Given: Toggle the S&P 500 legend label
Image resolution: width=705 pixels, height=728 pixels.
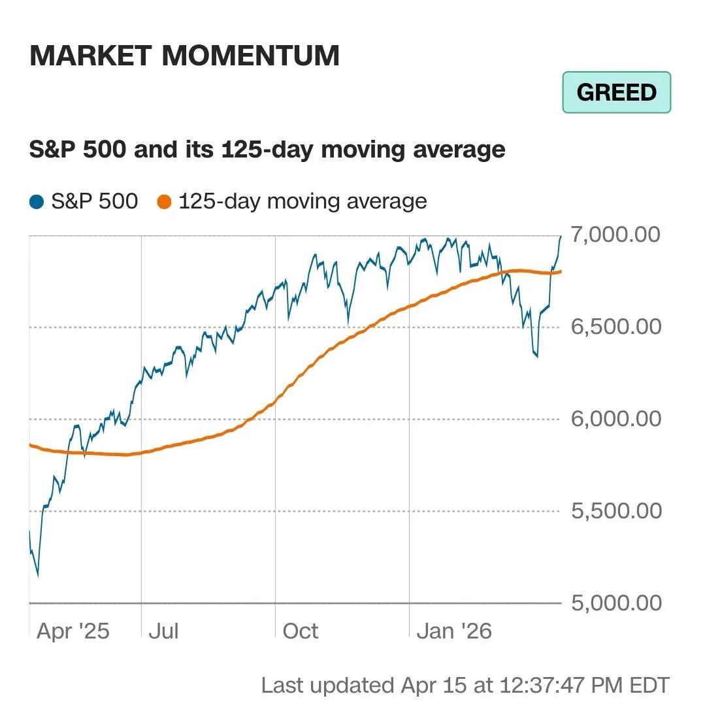Looking at the screenshot, I should 94,201.
